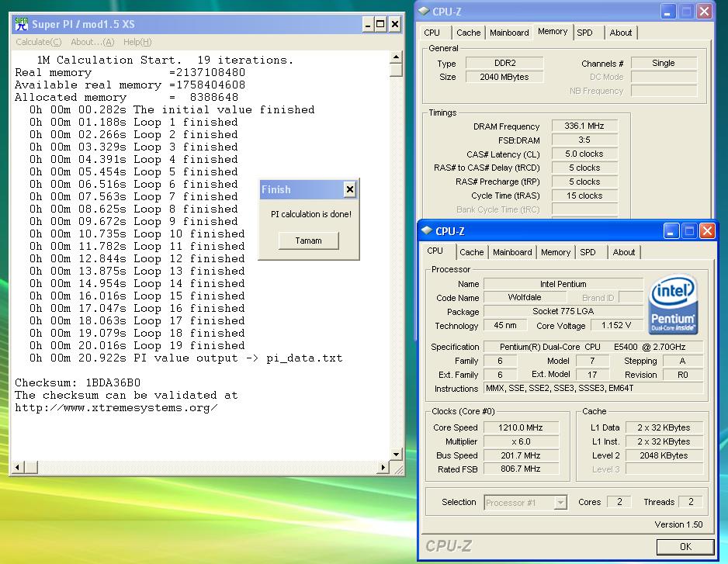Switch to Cache tab in back CPU-Z window
Viewport: 728px width, 564px height.
[469, 33]
